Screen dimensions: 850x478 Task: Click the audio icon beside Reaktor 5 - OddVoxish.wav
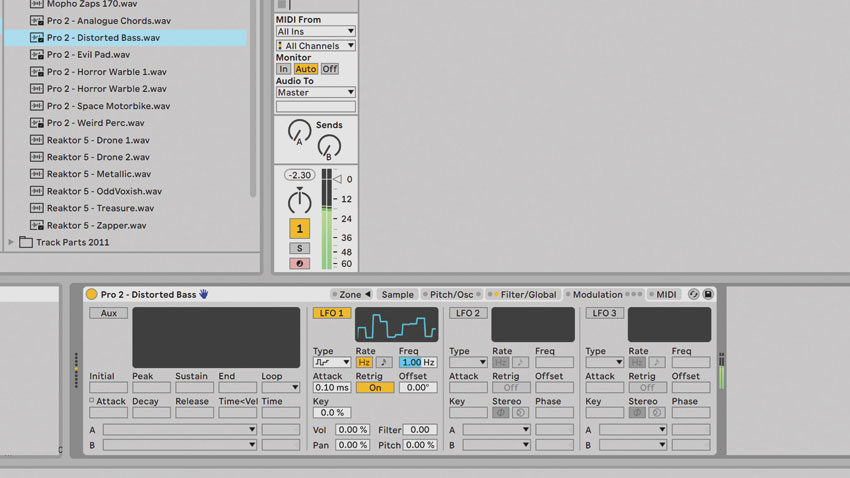coord(36,191)
